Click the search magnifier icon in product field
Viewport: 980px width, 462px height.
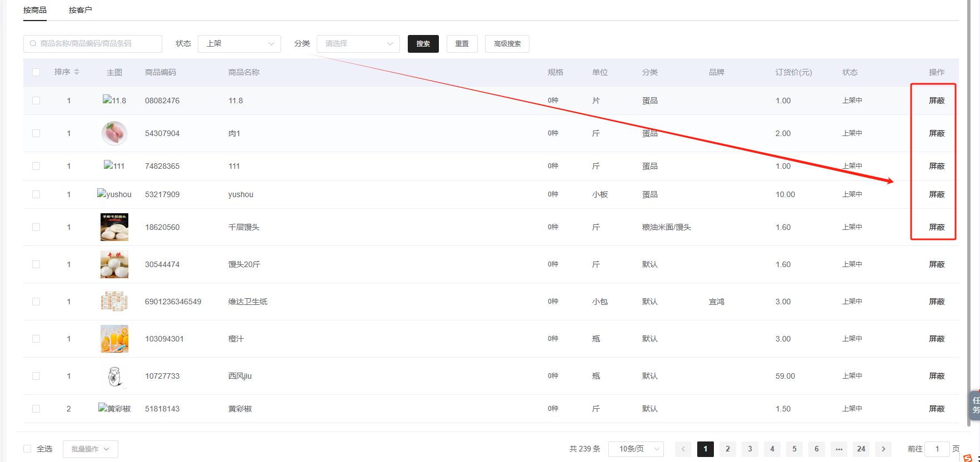click(x=33, y=43)
